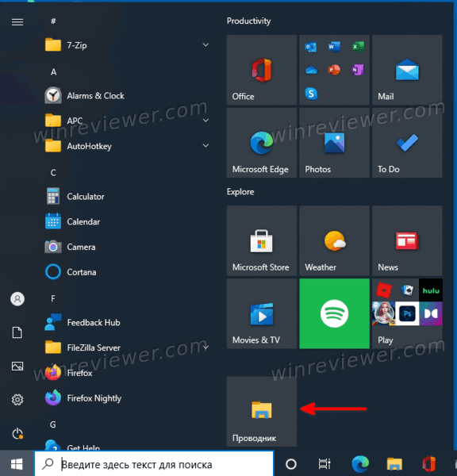Image resolution: width=457 pixels, height=476 pixels.
Task: Open Photoshop Express in the Play tile
Action: pyautogui.click(x=407, y=313)
